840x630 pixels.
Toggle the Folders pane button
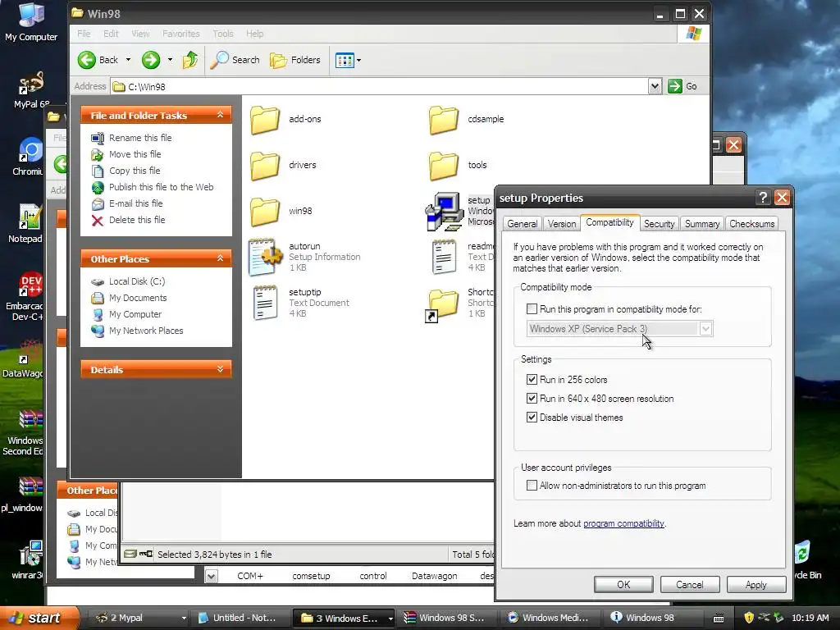[294, 60]
